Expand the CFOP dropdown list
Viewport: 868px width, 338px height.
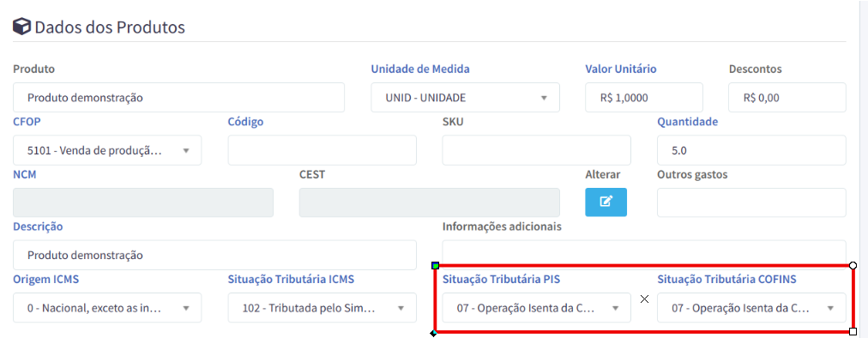(x=107, y=150)
